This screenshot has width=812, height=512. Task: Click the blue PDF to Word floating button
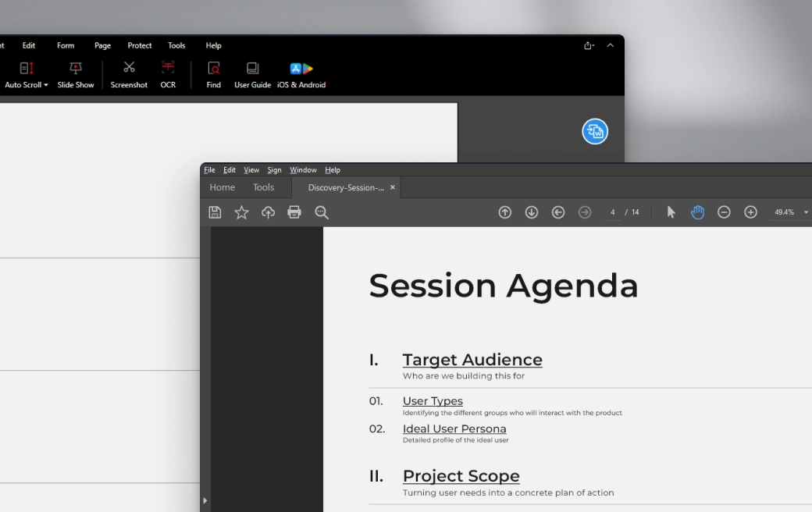(x=595, y=131)
